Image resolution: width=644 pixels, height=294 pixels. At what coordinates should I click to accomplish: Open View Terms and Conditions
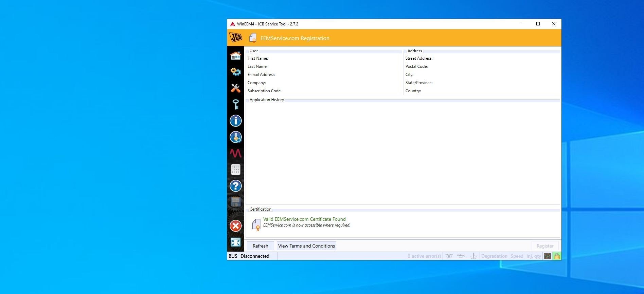[306, 246]
